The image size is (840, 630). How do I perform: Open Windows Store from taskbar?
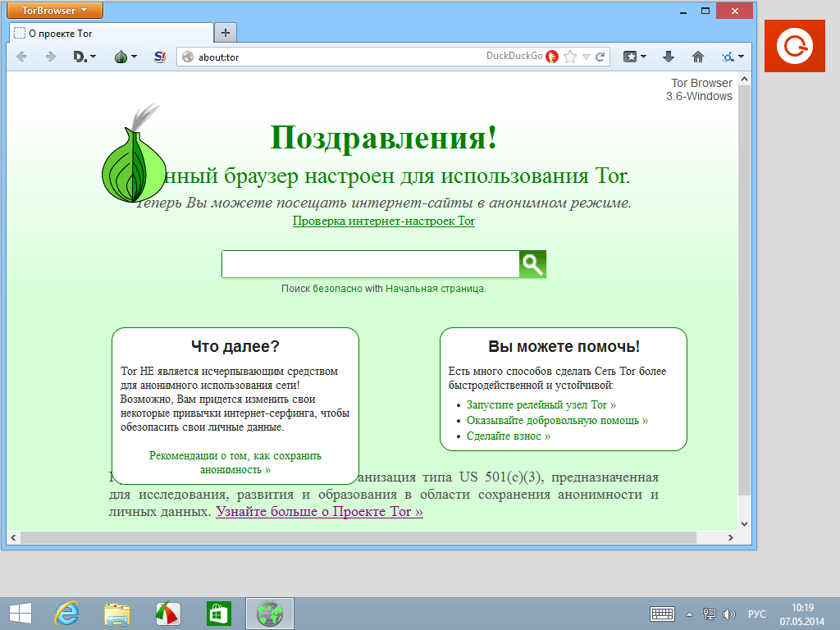[218, 614]
